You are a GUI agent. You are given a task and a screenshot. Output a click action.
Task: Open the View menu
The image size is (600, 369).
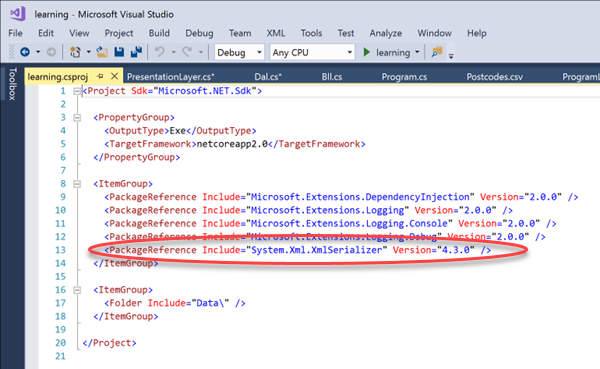point(79,33)
